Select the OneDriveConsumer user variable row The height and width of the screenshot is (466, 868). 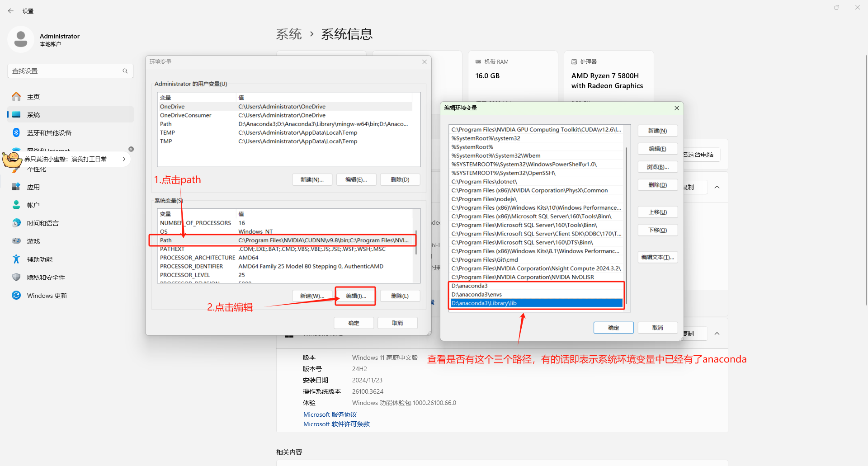[285, 115]
